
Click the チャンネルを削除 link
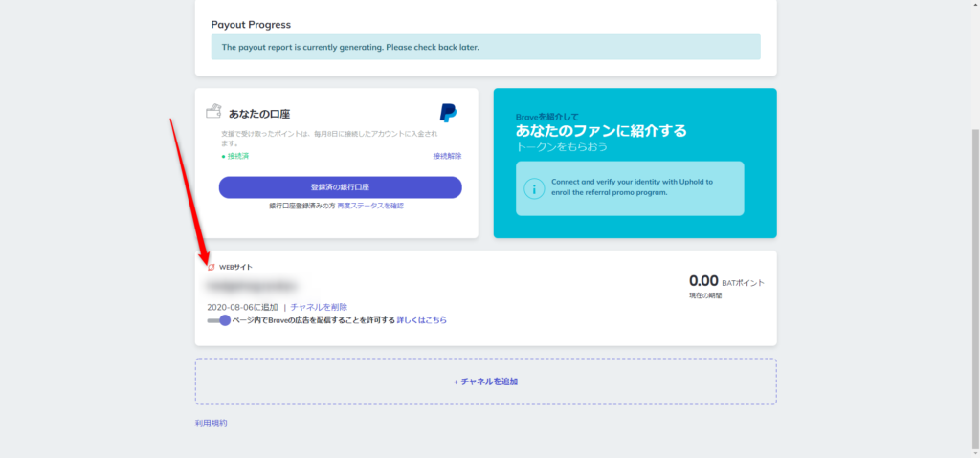[x=319, y=307]
